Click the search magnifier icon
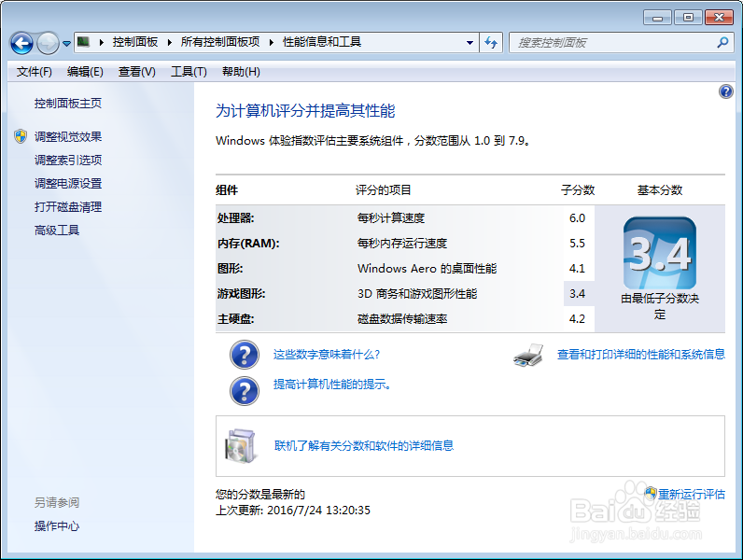The width and height of the screenshot is (743, 560). coord(722,43)
